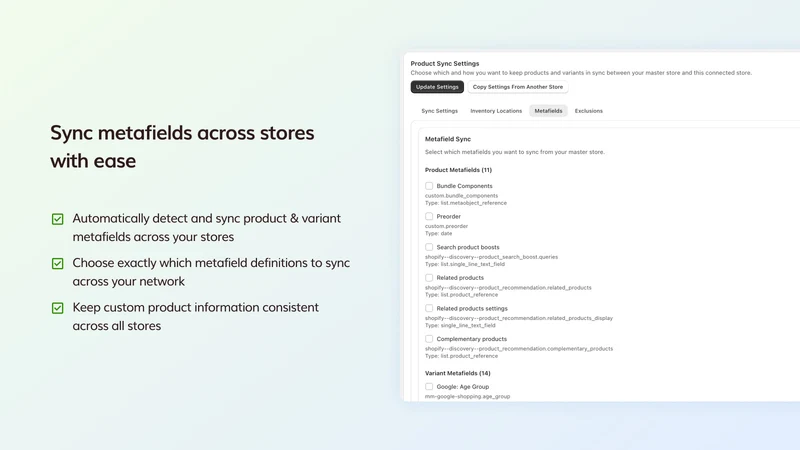Screen dimensions: 800x450
Task: Click Type: date text
Action: [x=438, y=234]
